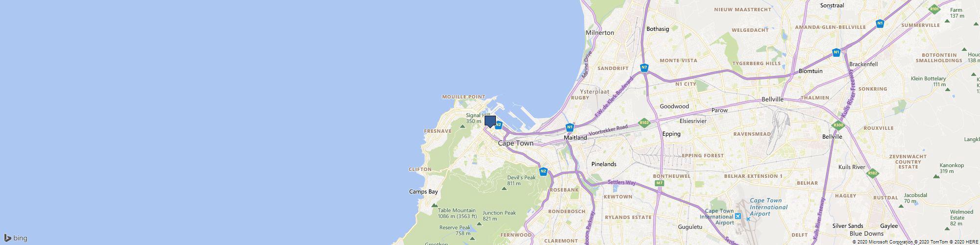The height and width of the screenshot is (245, 980).
Task: Select the Cape Town city label
Action: click(515, 143)
